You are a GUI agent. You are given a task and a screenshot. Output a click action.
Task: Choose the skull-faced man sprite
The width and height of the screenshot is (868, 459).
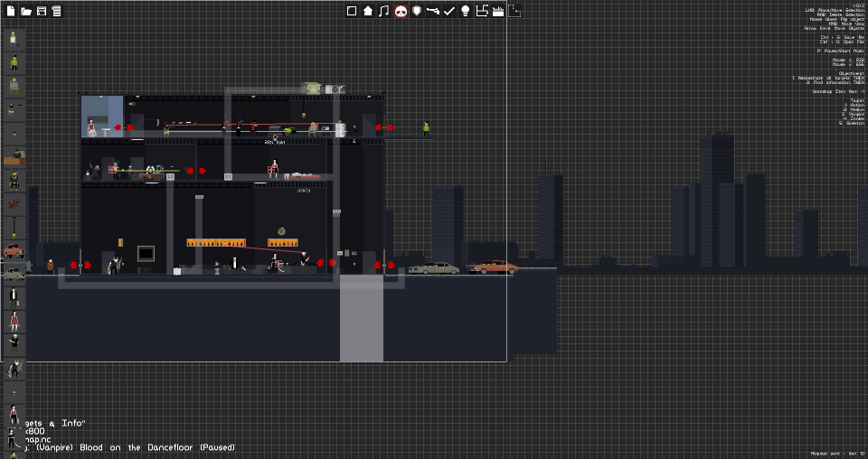pos(14,345)
